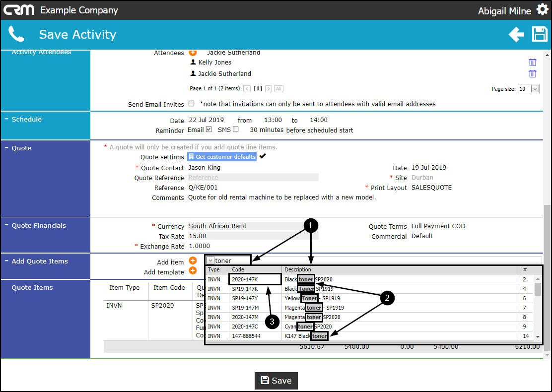The width and height of the screenshot is (552, 392).
Task: Select item code 2020-147K in results
Action: 255,279
